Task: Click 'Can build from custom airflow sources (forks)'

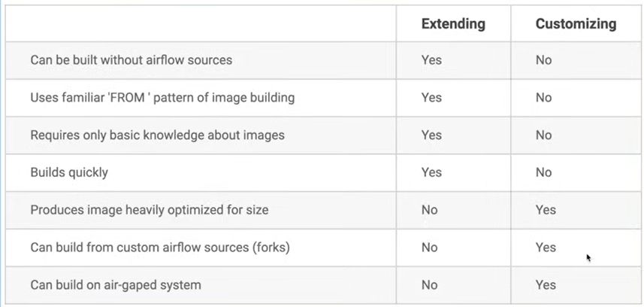Action: [x=160, y=248]
